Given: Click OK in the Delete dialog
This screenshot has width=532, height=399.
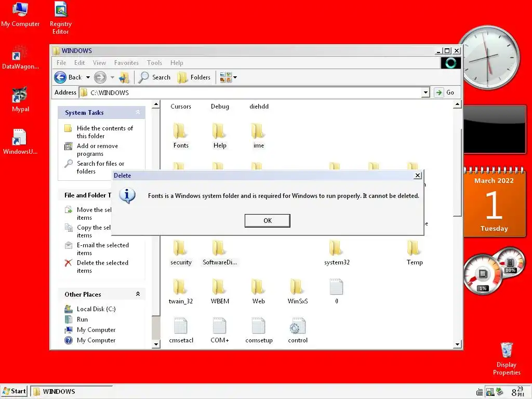Looking at the screenshot, I should point(268,220).
